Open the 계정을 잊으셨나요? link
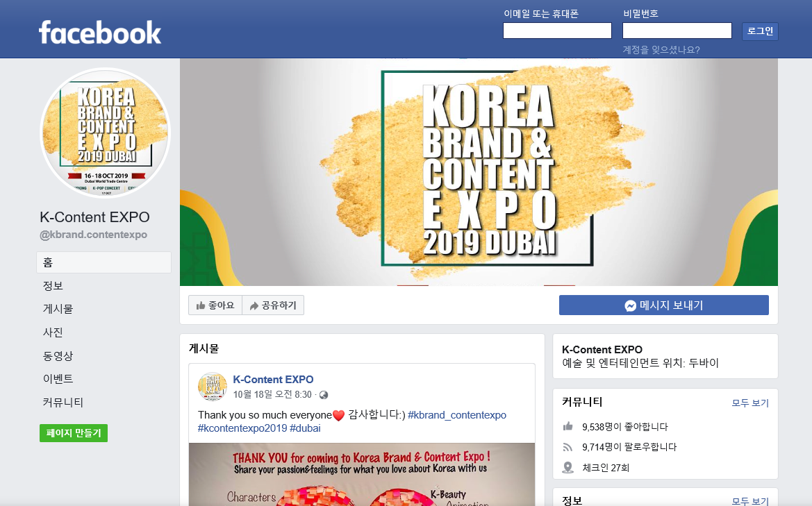The width and height of the screenshot is (812, 506). click(x=661, y=50)
